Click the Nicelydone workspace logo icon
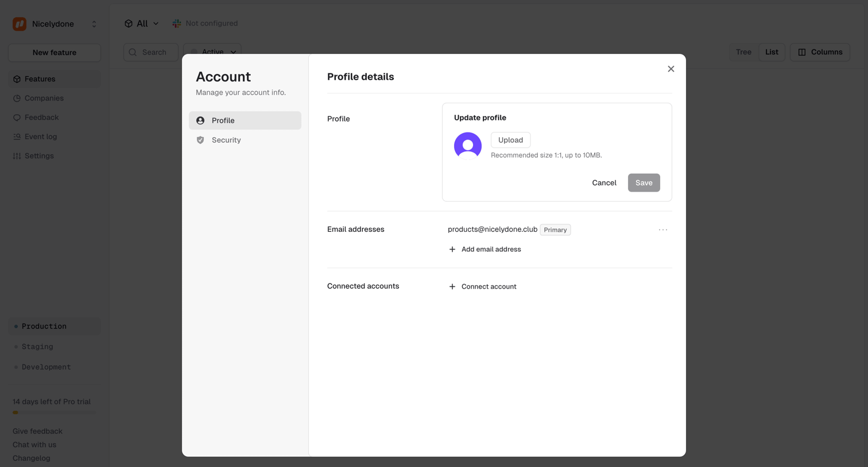 tap(20, 24)
